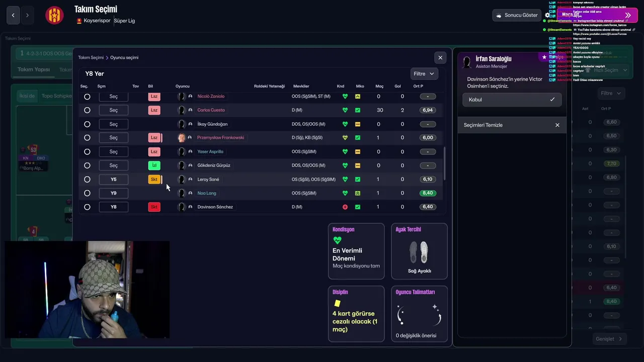Open the Filtre dropdown in the dialog

[x=424, y=74]
